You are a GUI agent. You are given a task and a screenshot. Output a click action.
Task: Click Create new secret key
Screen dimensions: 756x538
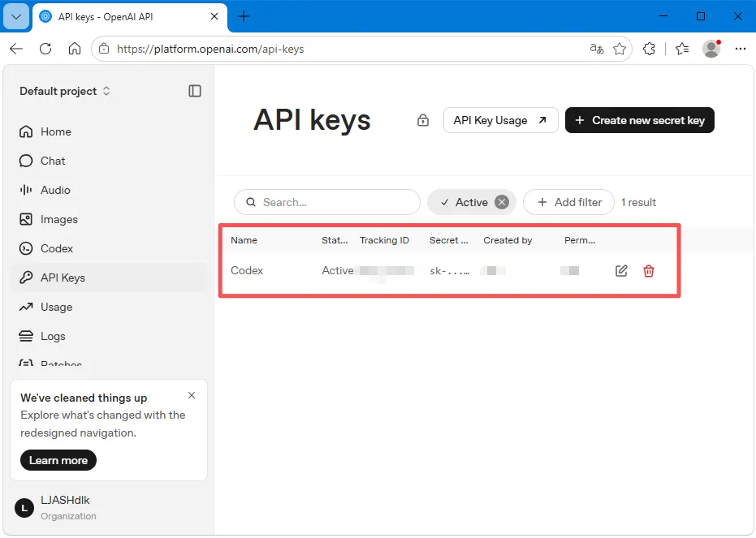point(639,120)
